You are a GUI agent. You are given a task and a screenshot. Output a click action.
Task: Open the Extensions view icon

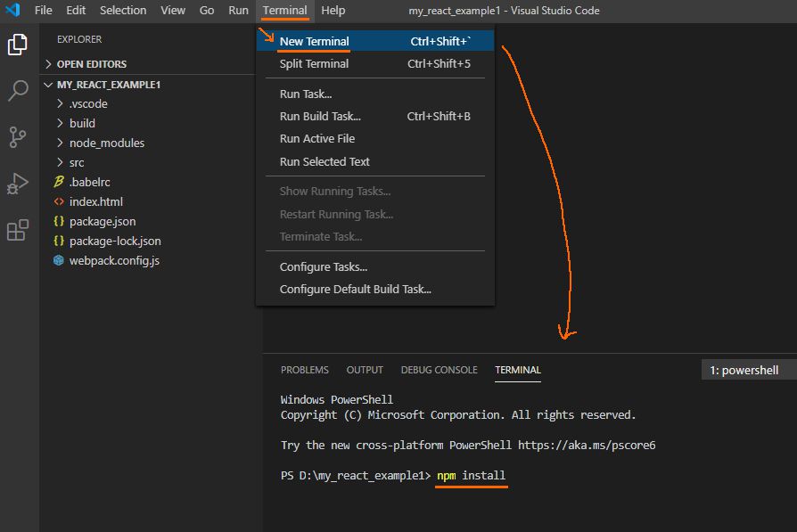tap(18, 231)
